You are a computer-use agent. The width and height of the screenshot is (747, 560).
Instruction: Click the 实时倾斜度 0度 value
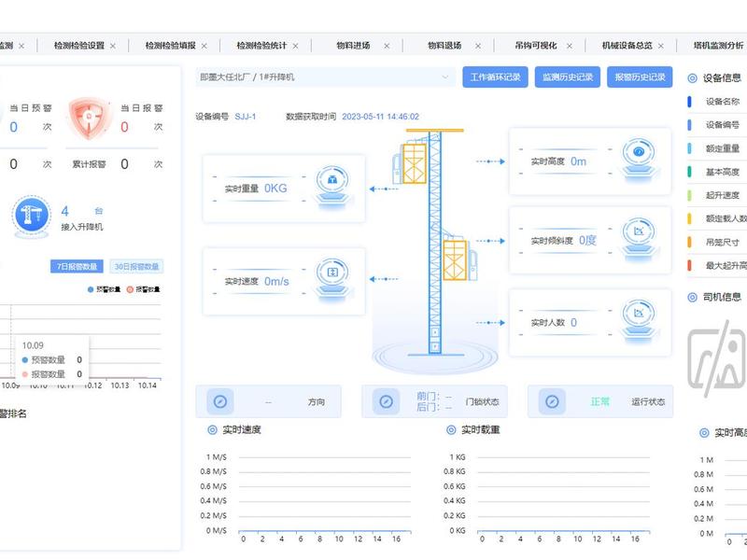(x=587, y=241)
